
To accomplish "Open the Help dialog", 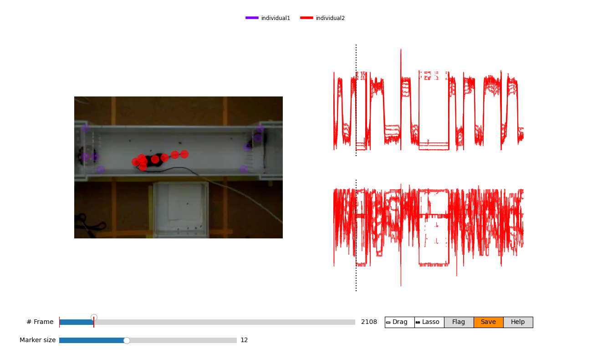I will [518, 322].
